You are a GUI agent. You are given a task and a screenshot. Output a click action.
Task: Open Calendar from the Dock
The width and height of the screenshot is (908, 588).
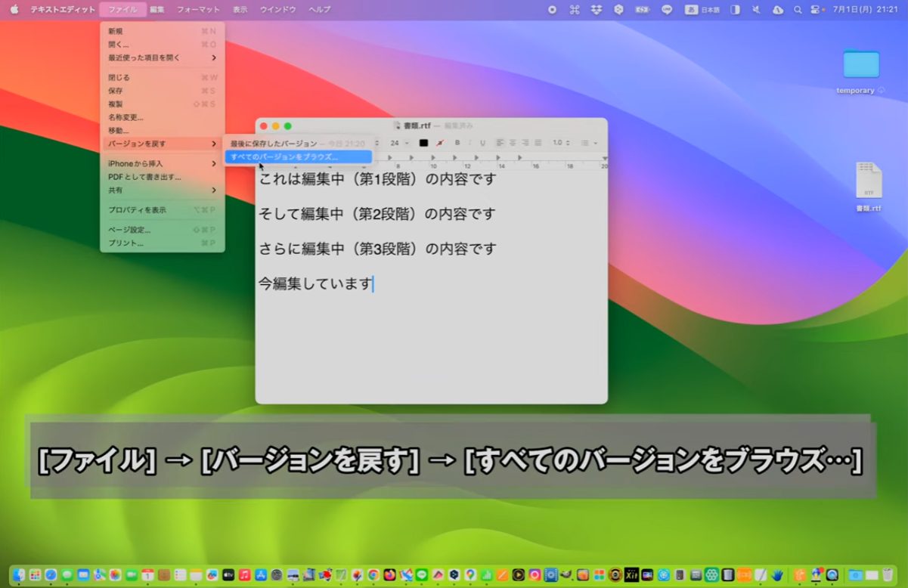pyautogui.click(x=148, y=575)
